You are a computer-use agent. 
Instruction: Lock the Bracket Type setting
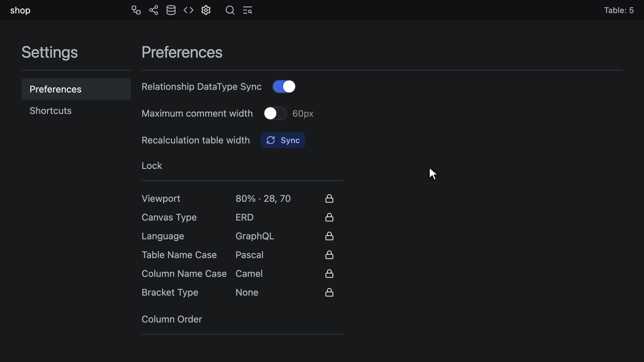pos(329,292)
